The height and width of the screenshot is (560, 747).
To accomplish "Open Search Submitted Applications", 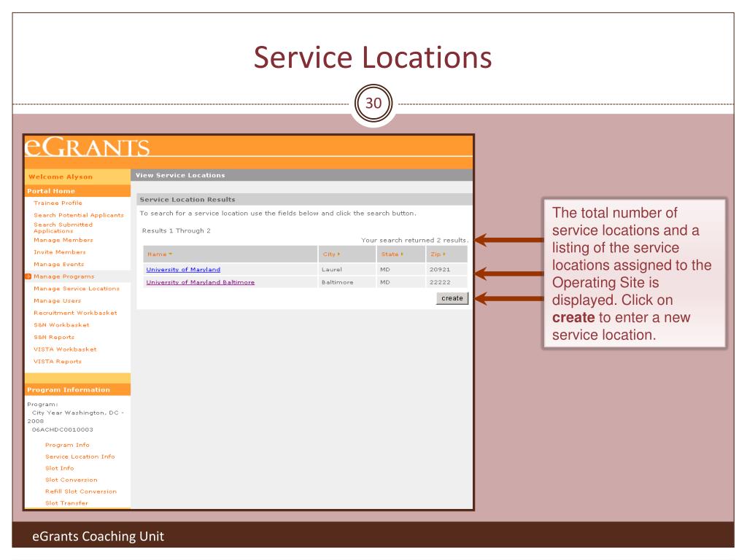I will click(63, 227).
